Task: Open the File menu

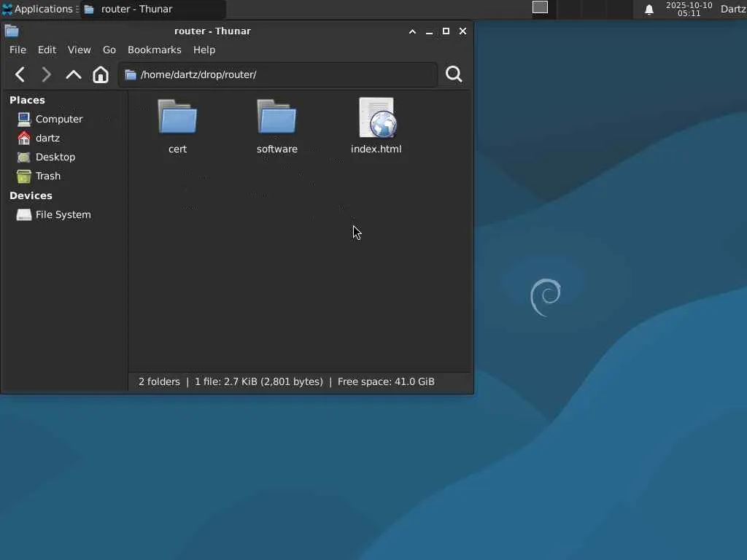Action: [x=18, y=50]
